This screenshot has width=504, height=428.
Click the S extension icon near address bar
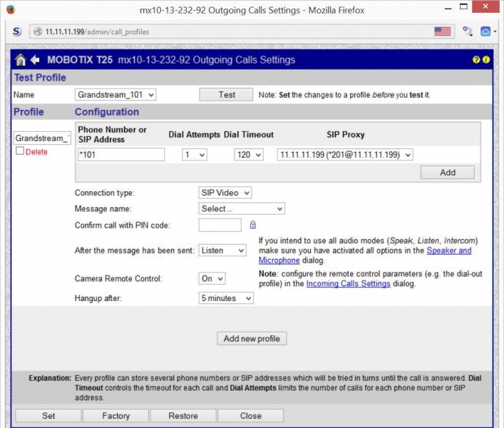tap(16, 31)
